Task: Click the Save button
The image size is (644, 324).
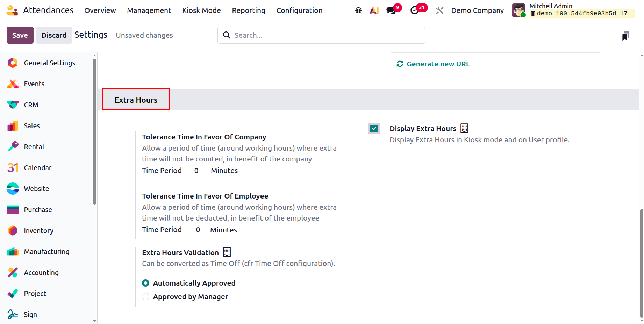Action: 20,35
